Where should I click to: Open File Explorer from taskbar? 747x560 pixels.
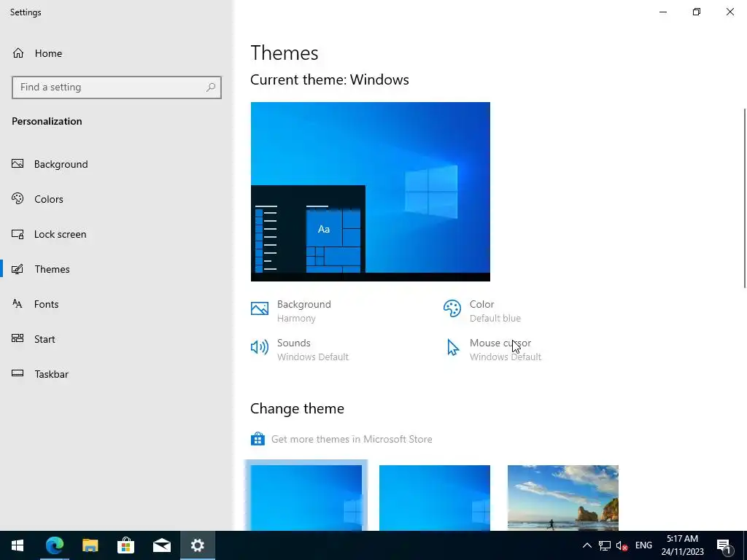coord(90,545)
